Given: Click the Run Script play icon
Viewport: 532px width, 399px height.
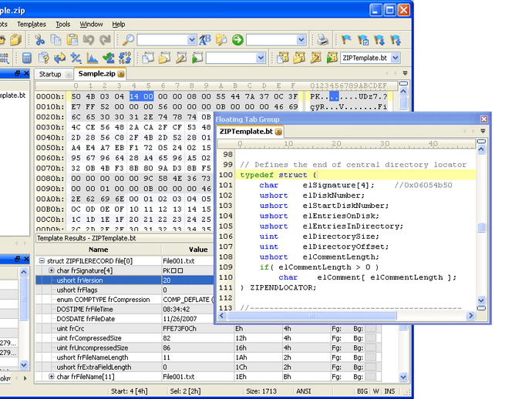Looking at the screenshot, I should [197, 58].
